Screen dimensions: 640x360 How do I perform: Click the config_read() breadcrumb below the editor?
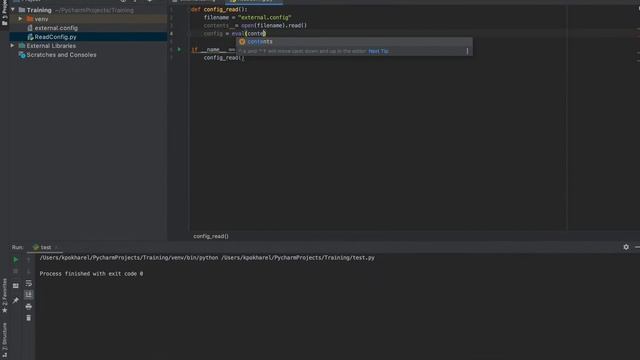tap(211, 236)
